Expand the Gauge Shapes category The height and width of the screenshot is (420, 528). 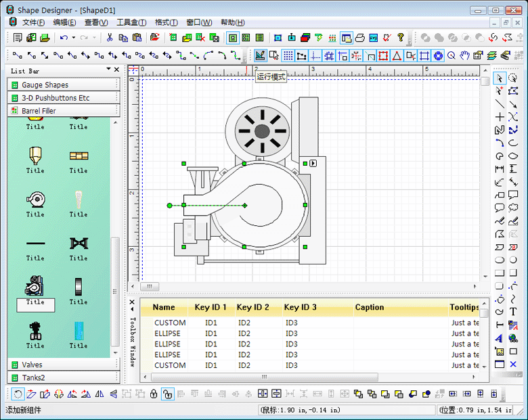click(x=45, y=85)
